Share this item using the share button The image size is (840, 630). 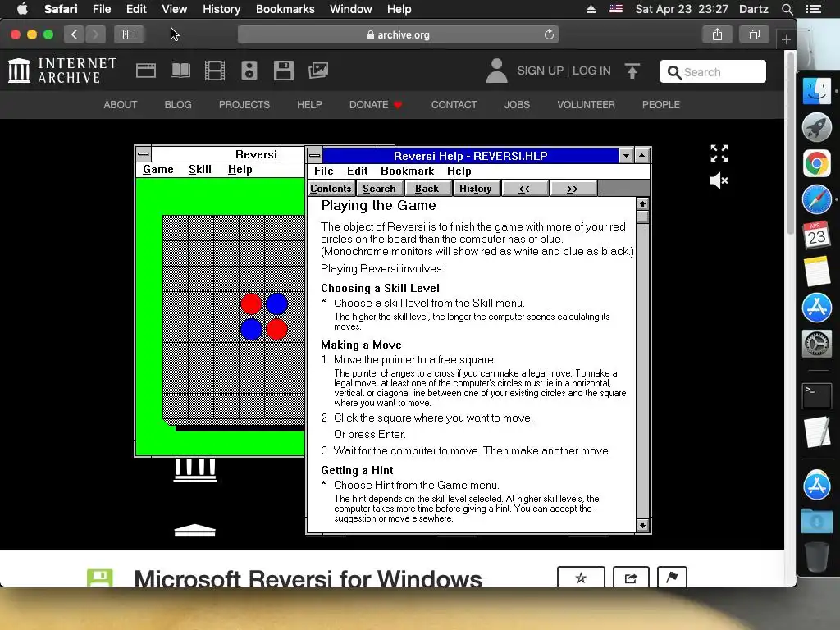point(631,577)
